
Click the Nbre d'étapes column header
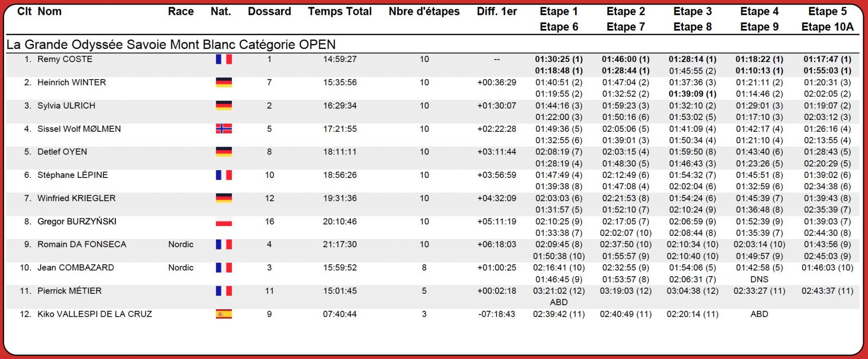point(424,12)
